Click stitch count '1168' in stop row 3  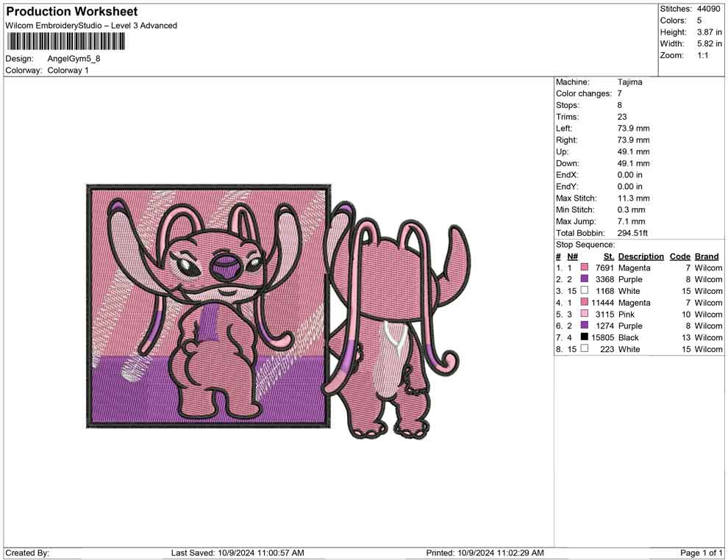[x=604, y=291]
